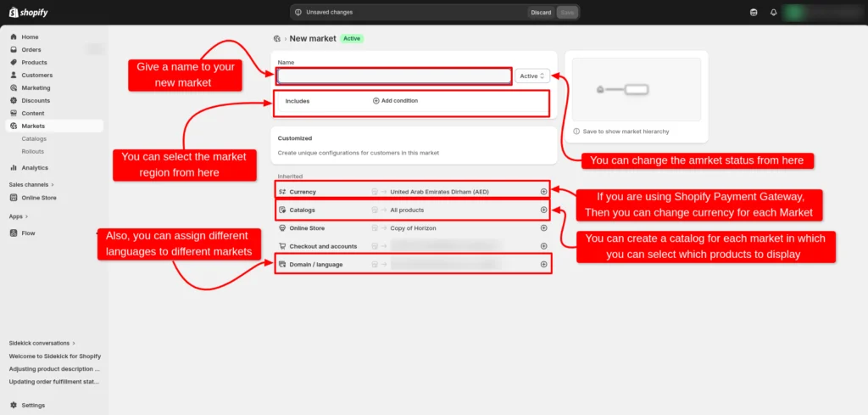Expand Sidekick conversations

[x=42, y=343]
